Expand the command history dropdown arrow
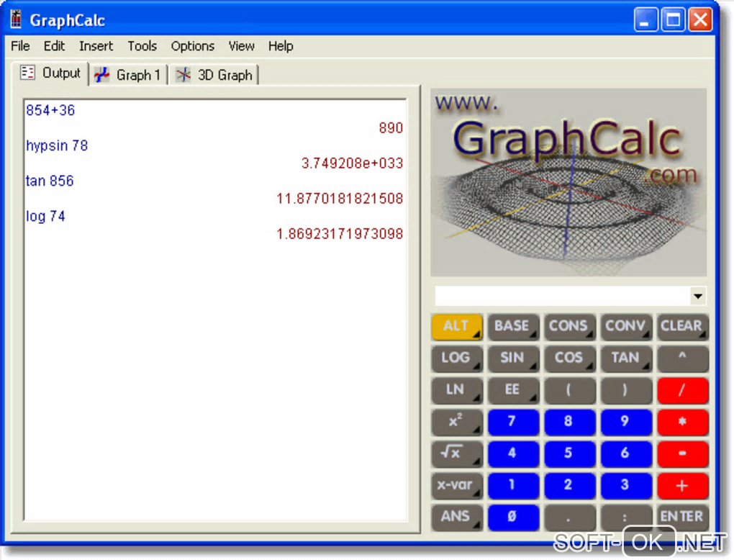Viewport: 734px width, 560px height. coord(697,296)
